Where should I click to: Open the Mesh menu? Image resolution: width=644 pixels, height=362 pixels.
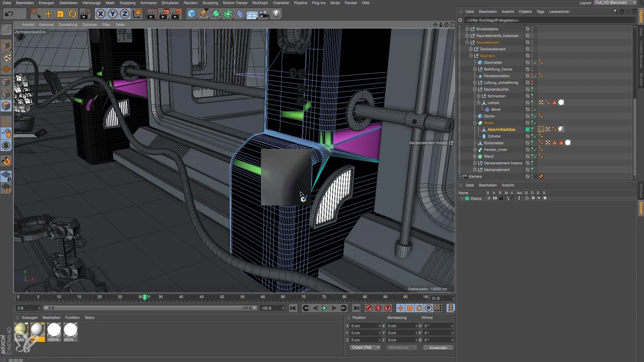pos(110,3)
